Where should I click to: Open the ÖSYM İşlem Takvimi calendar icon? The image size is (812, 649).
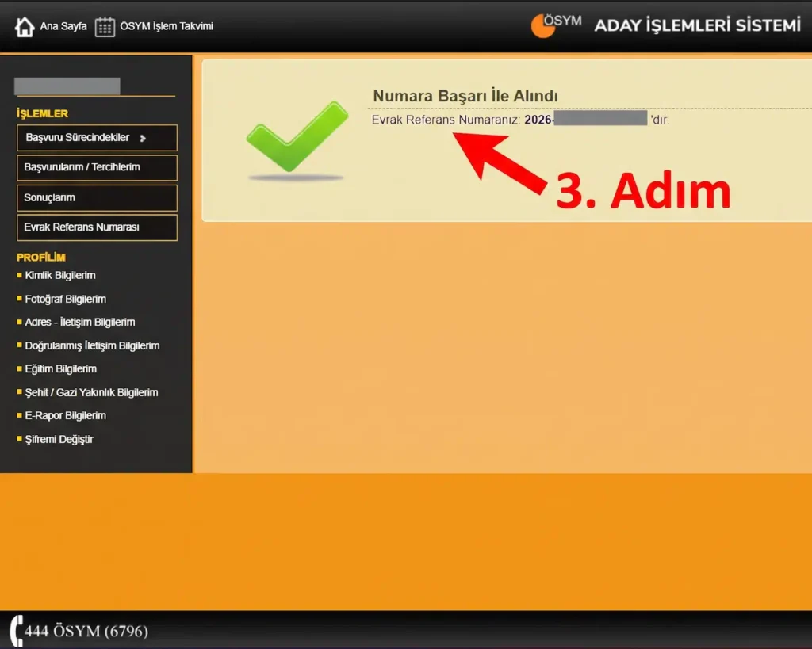pos(105,27)
